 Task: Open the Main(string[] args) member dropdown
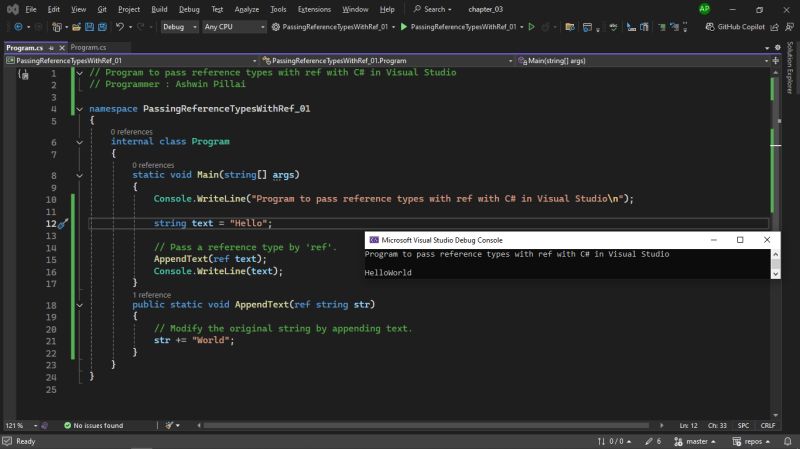643,61
